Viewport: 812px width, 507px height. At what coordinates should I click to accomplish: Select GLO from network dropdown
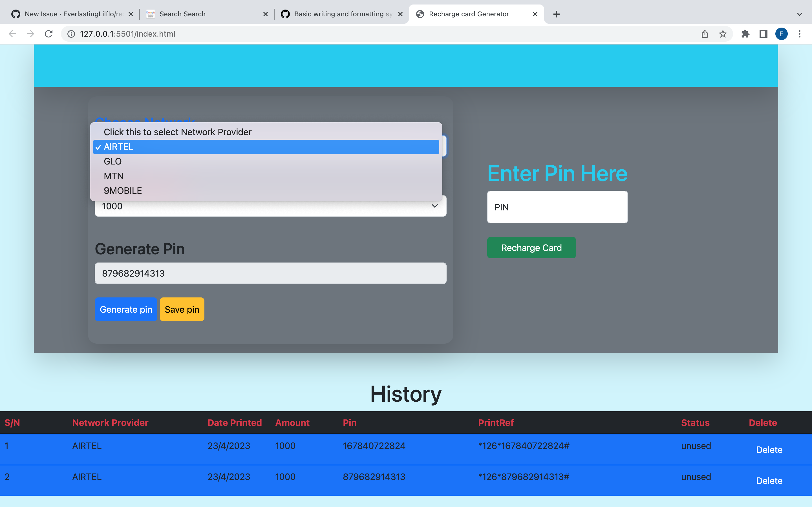pyautogui.click(x=113, y=161)
